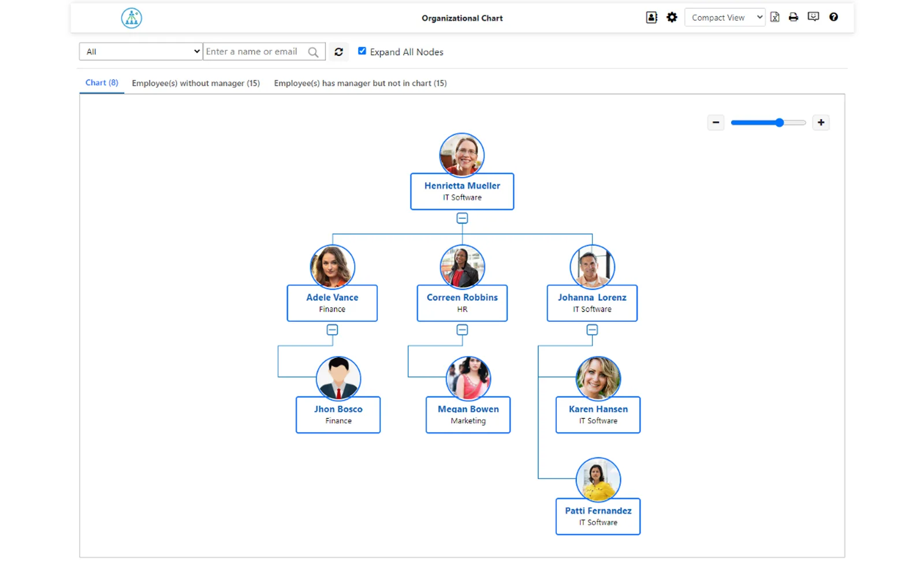This screenshot has height=578, width=924.
Task: Open the Henrietta Mueller name link
Action: (x=462, y=186)
